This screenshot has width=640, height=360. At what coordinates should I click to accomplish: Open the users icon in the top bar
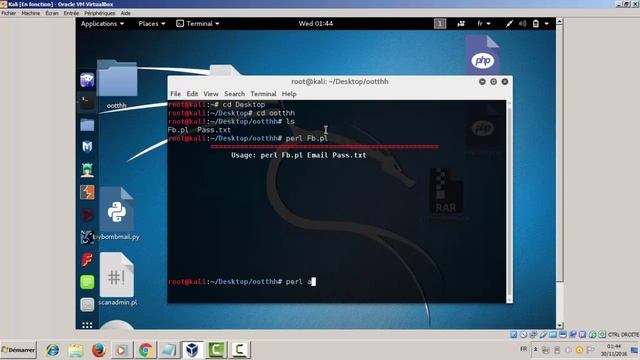461,24
